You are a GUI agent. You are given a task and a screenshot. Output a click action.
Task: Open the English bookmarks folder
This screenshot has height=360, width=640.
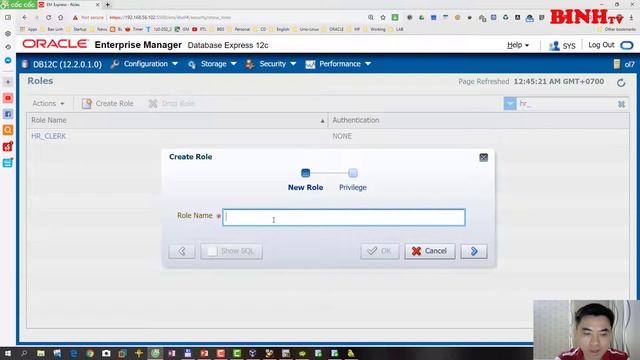[x=279, y=29]
